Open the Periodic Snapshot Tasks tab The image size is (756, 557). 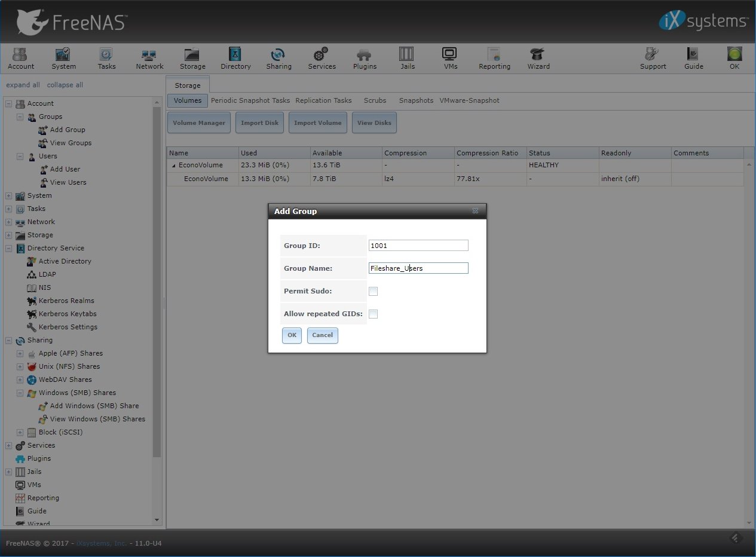250,100
